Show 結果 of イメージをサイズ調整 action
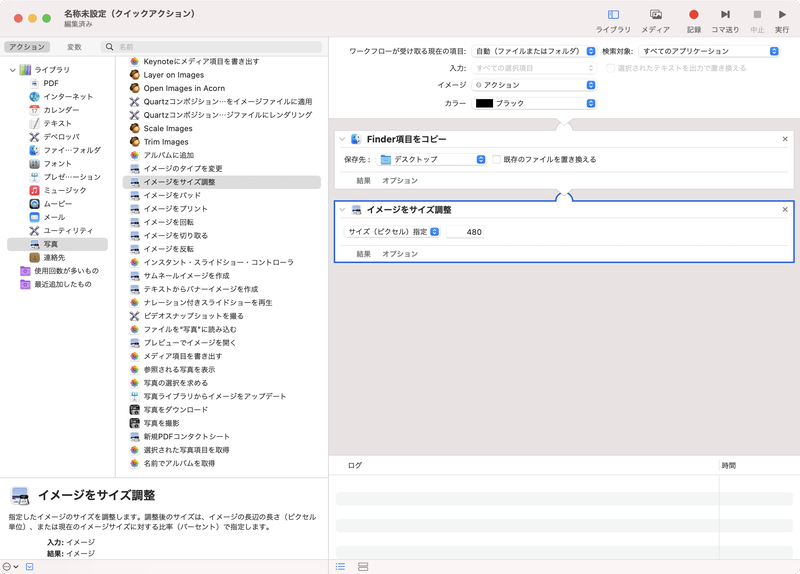 point(363,254)
